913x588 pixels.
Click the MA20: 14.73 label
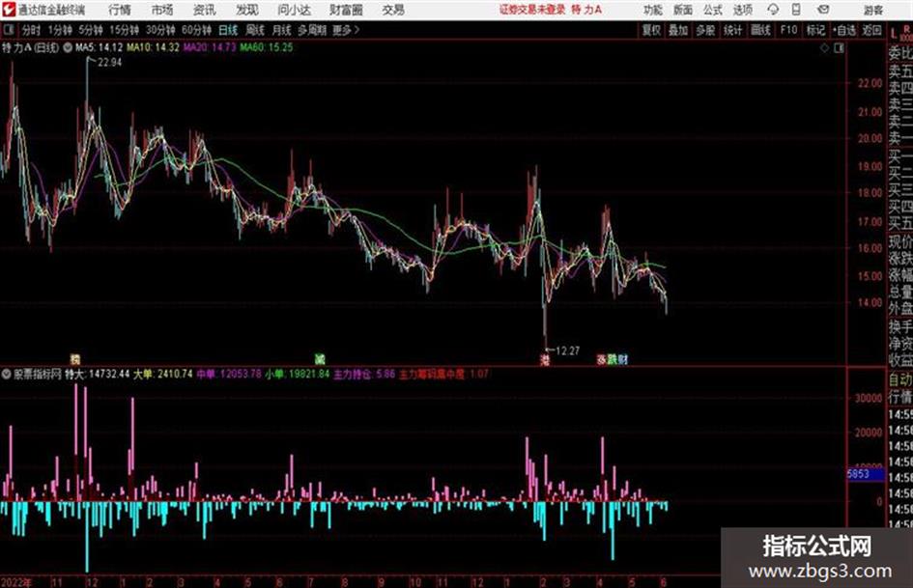pyautogui.click(x=210, y=47)
